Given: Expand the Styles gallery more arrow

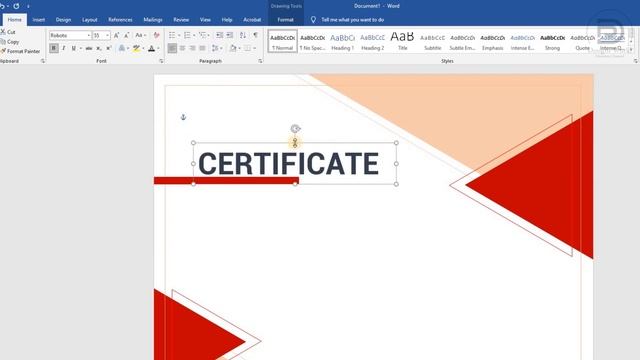Looking at the screenshot, I should tap(631, 49).
